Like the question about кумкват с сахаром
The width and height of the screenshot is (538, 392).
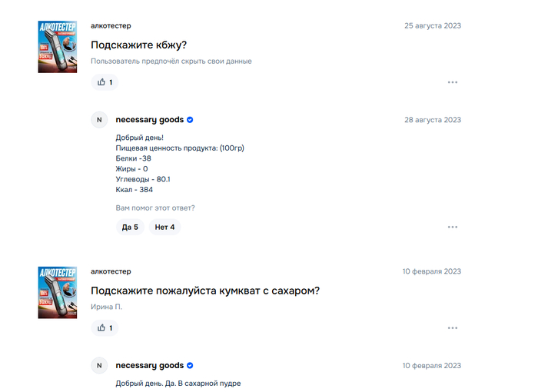pos(105,328)
